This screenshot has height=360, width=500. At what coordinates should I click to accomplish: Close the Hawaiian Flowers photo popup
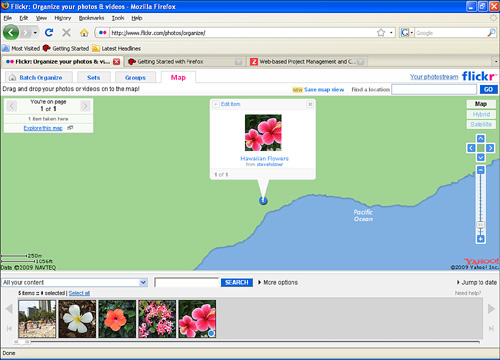point(310,104)
